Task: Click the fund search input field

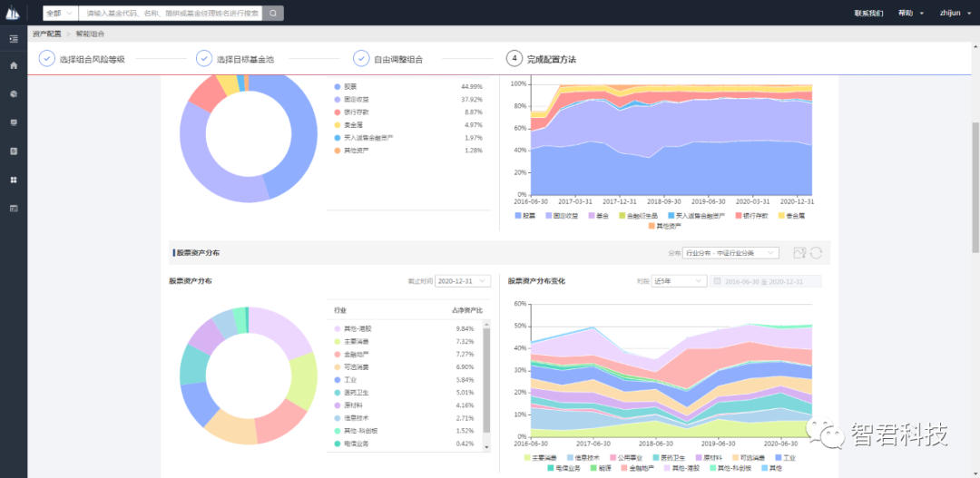Action: 171,13
